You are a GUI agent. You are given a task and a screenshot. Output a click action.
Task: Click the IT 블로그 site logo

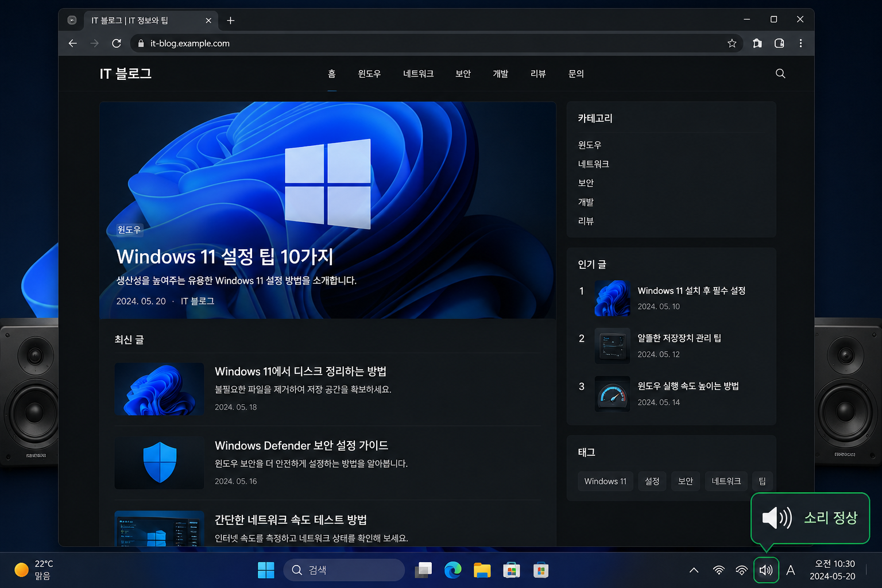point(125,73)
